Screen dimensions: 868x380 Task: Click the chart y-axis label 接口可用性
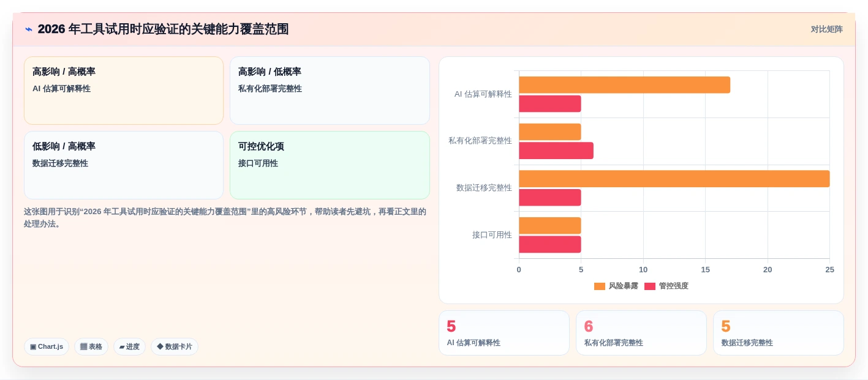click(x=492, y=235)
